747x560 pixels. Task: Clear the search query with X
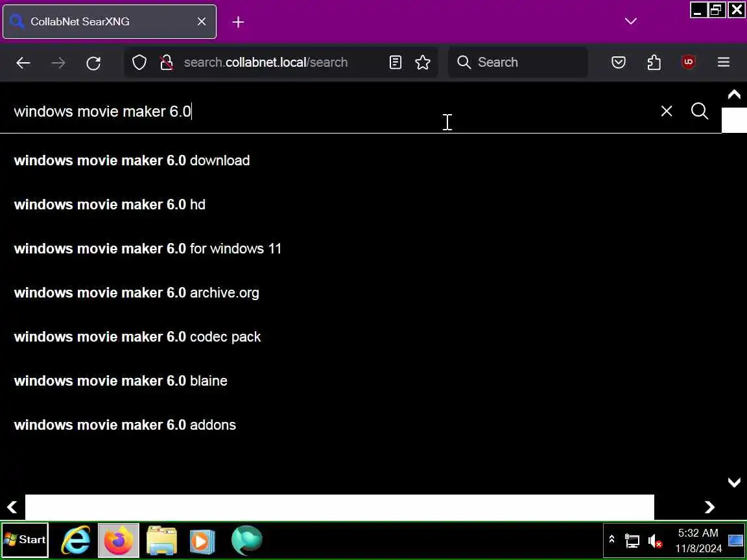coord(667,111)
